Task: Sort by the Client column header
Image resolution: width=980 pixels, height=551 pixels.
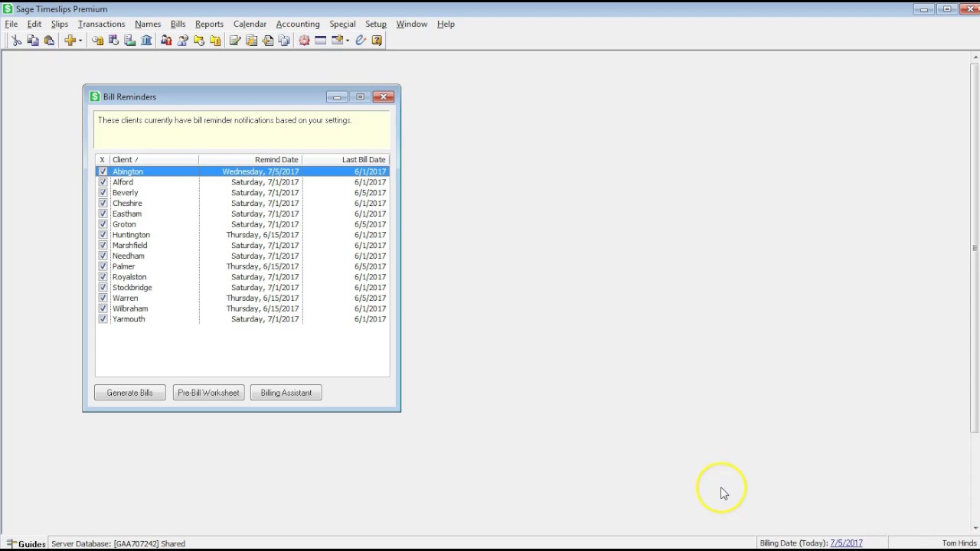Action: tap(154, 160)
